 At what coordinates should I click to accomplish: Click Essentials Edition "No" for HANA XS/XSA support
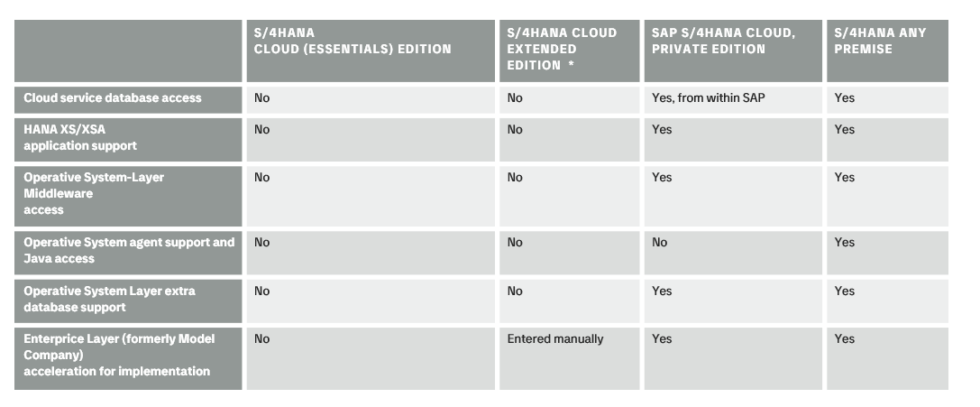pyautogui.click(x=262, y=130)
